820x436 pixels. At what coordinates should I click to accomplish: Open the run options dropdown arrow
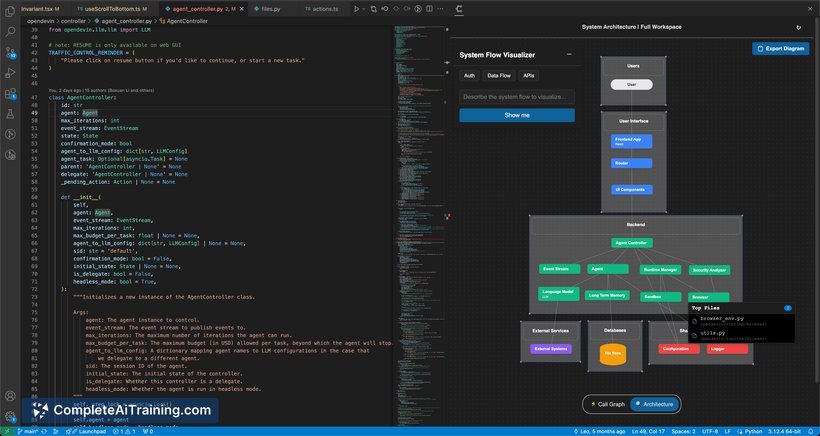point(364,9)
